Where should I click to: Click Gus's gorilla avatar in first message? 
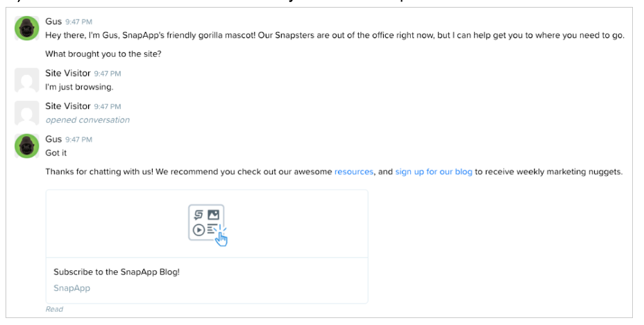point(26,28)
